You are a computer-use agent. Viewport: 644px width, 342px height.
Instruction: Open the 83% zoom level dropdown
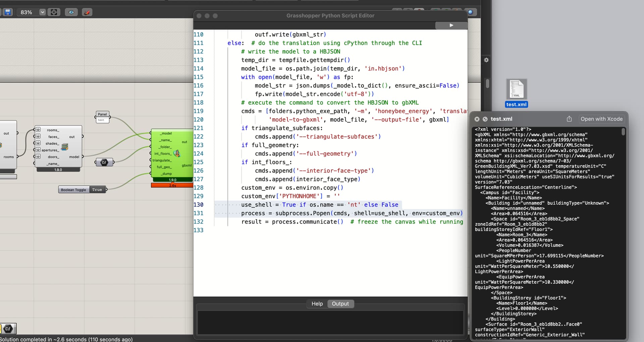pos(42,12)
